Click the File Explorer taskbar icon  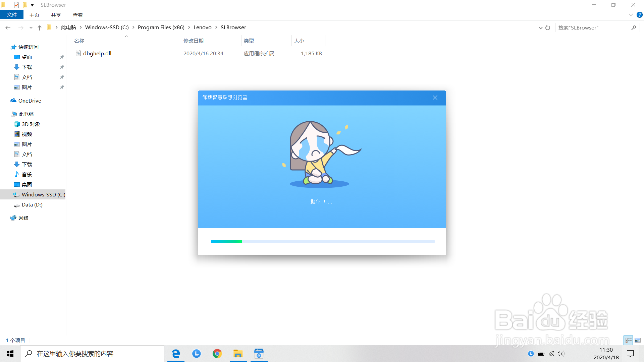click(x=238, y=354)
